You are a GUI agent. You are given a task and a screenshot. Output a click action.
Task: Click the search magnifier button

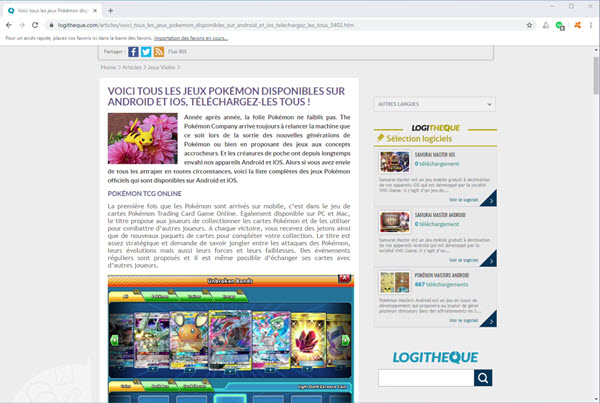[483, 378]
